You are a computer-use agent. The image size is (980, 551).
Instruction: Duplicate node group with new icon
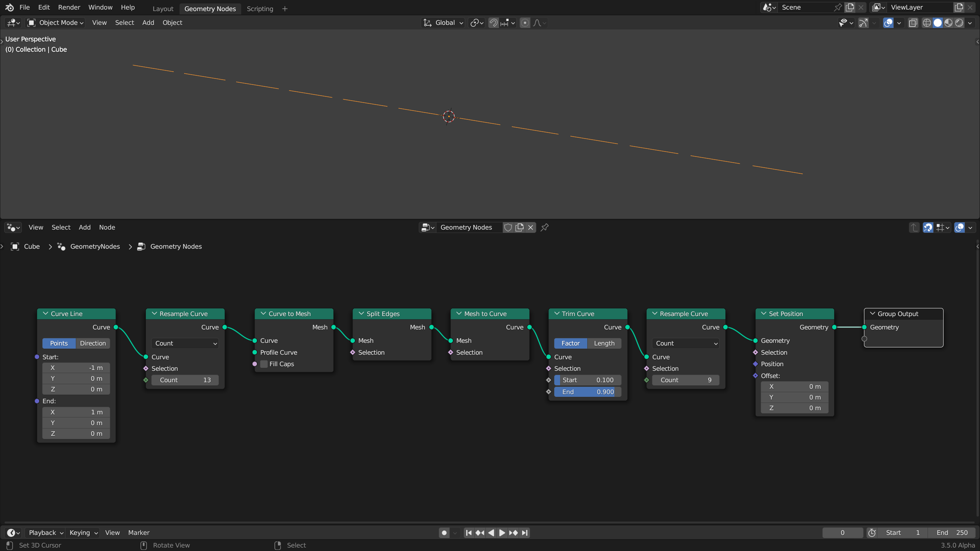pos(519,228)
